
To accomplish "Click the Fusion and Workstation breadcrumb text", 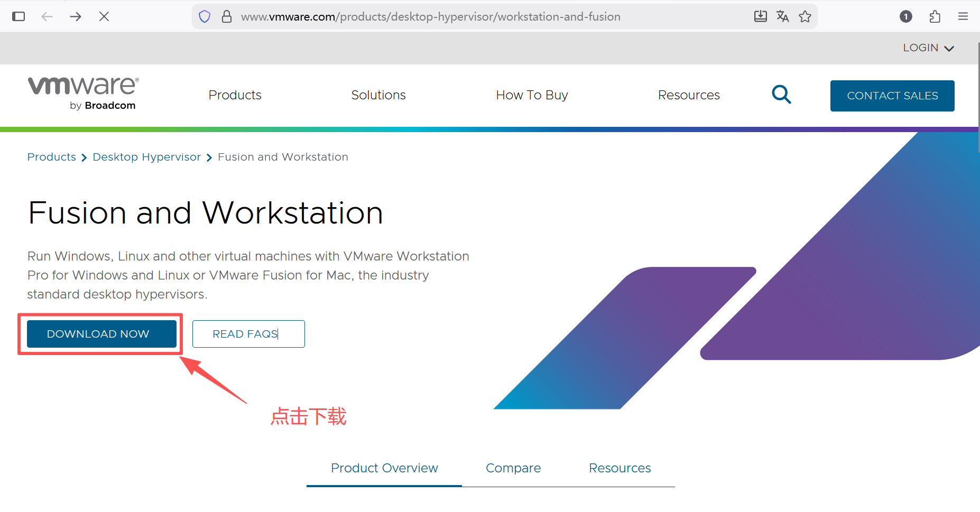I will (x=283, y=157).
